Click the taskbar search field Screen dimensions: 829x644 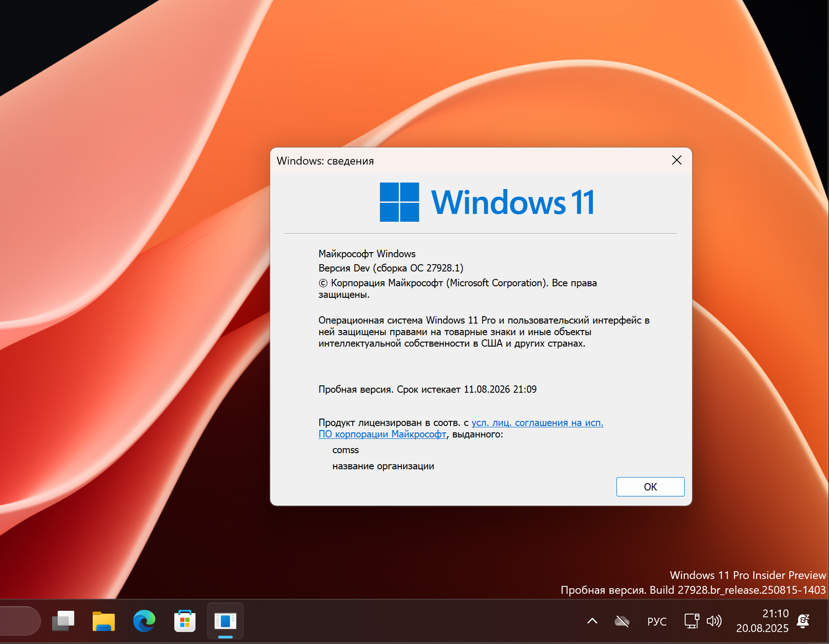(17, 621)
